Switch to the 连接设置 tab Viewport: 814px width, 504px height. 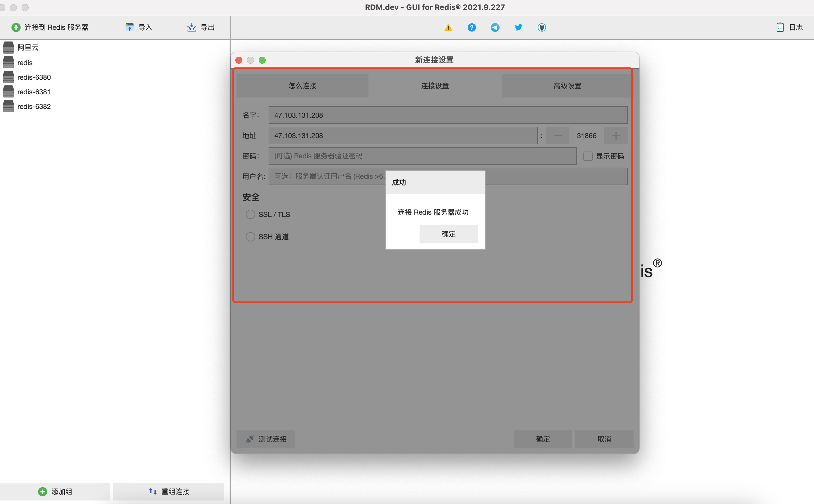435,86
